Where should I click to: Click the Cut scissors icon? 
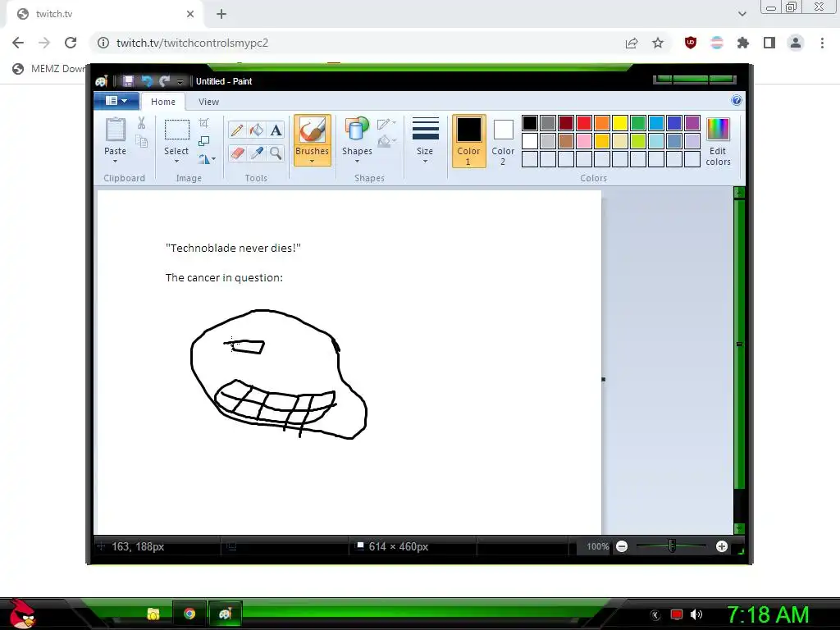141,123
